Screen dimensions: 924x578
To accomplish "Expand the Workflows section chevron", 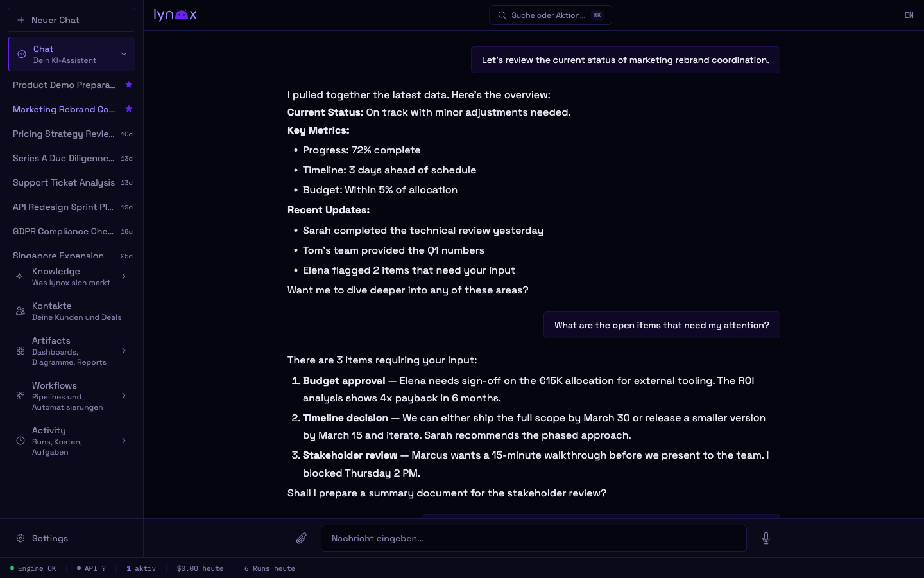I will 124,396.
